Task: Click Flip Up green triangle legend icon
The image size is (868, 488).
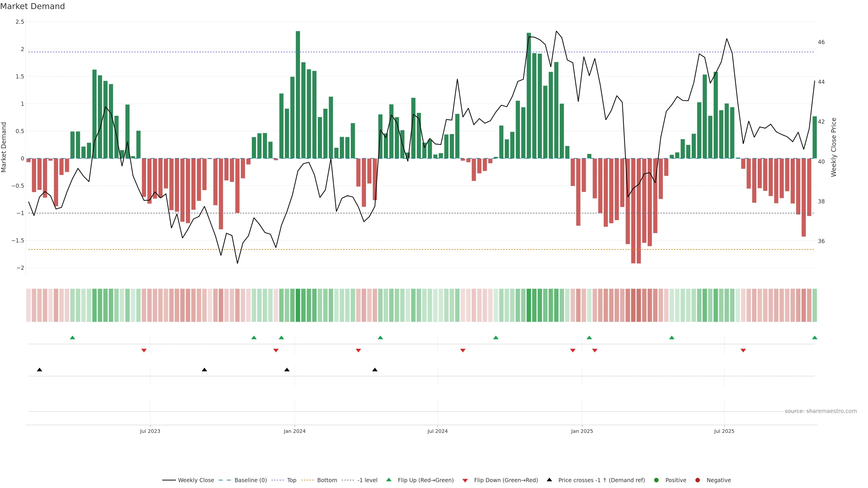Action: click(389, 480)
